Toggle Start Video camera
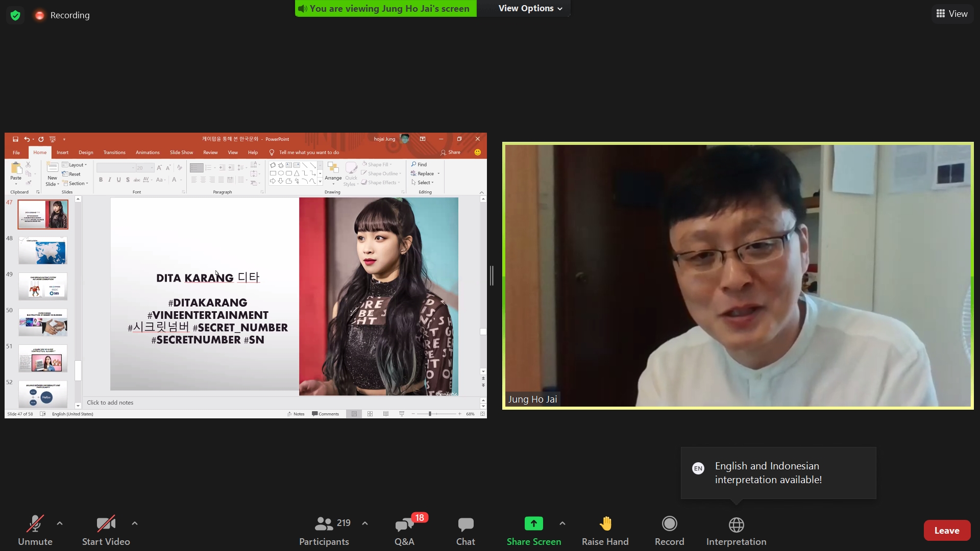Image resolution: width=980 pixels, height=551 pixels. (x=106, y=524)
